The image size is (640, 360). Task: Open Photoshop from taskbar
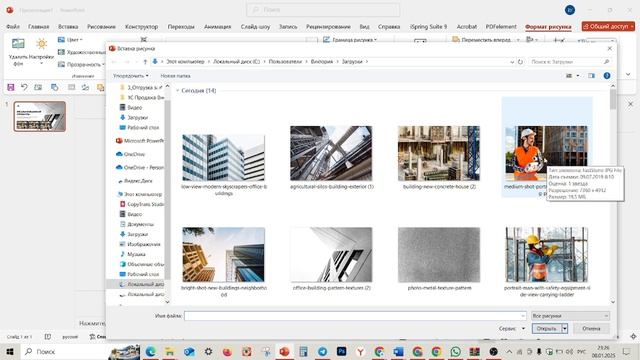(x=342, y=351)
